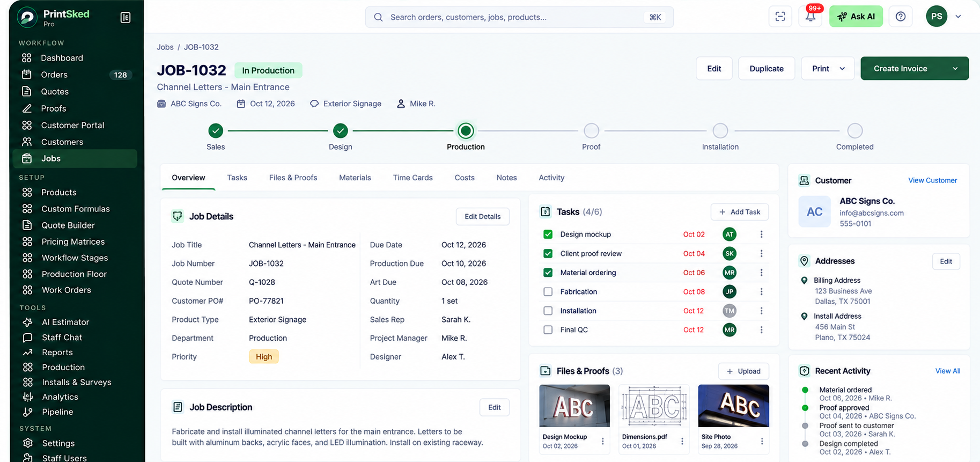The height and width of the screenshot is (462, 980).
Task: Open the Materials tab
Action: pos(355,178)
